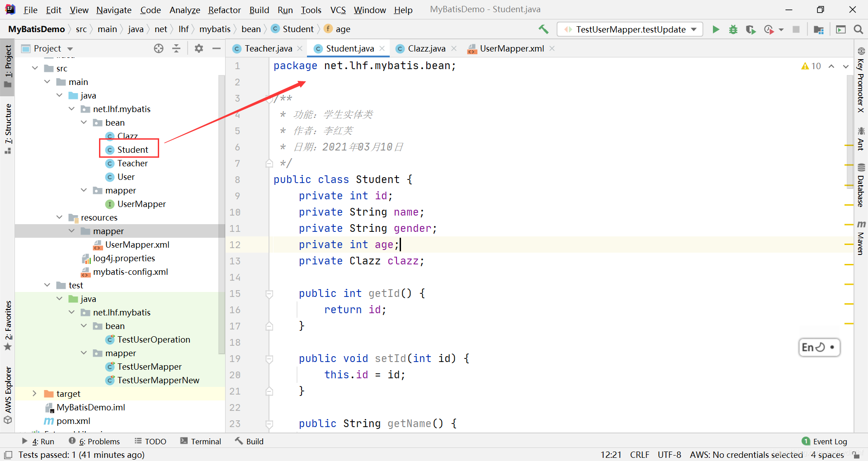The image size is (868, 461).
Task: Toggle the Terminal tool window
Action: point(200,441)
